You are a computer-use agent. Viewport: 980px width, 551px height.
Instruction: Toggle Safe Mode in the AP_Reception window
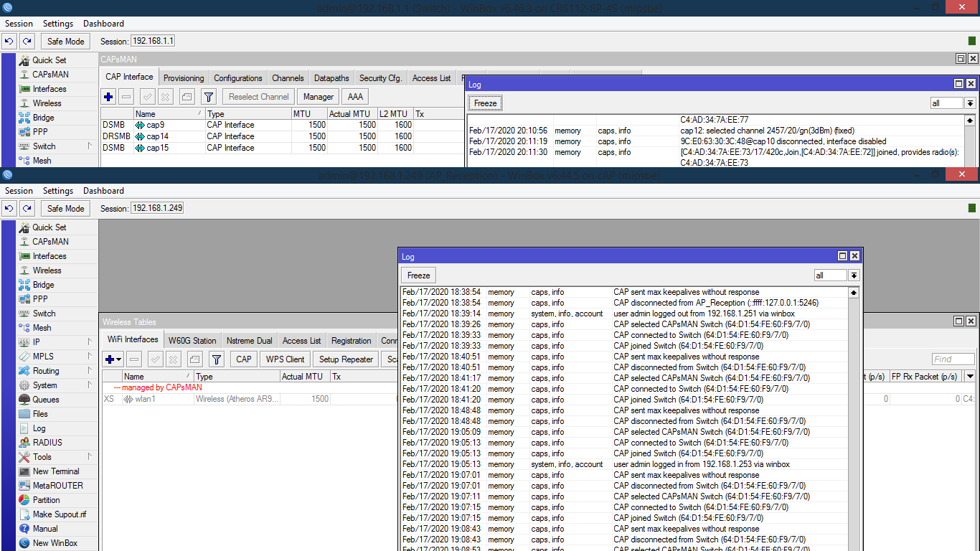pyautogui.click(x=66, y=208)
